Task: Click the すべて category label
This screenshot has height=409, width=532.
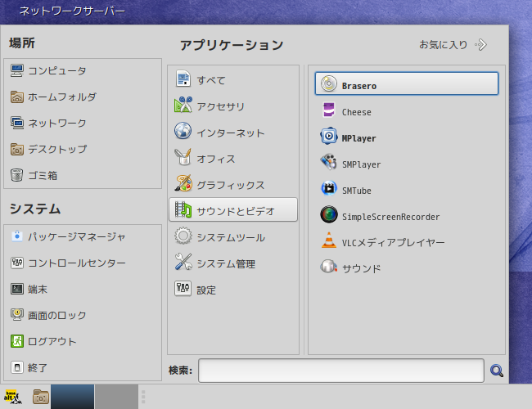Action: point(211,80)
